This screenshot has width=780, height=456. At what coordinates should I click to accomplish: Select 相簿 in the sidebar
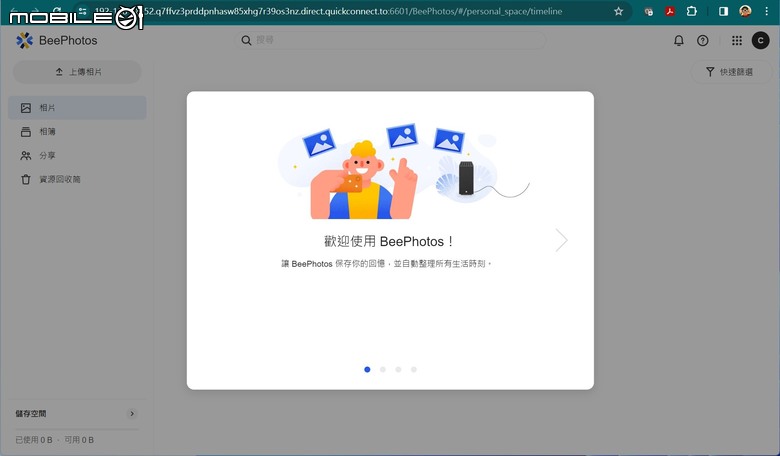point(77,132)
